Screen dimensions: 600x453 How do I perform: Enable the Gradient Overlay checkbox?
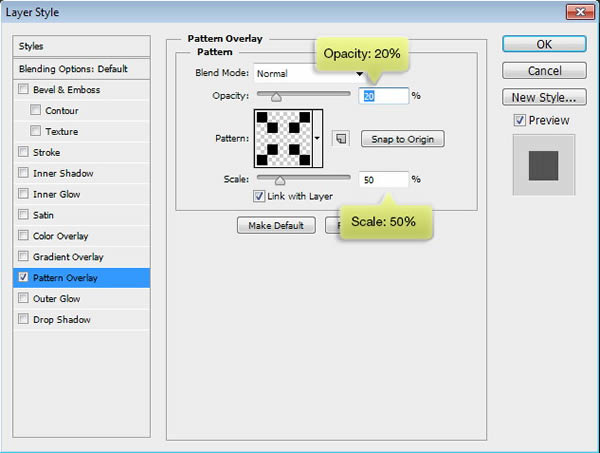(23, 256)
